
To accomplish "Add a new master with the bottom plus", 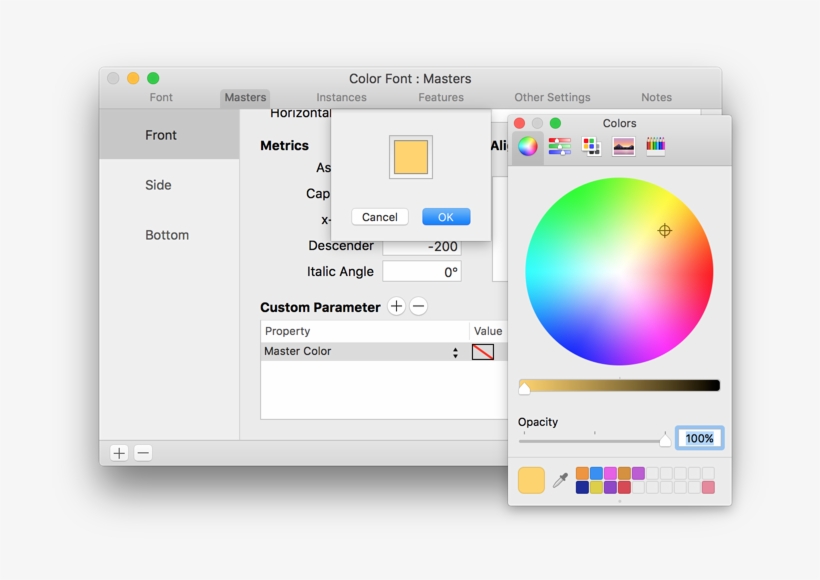I will (x=119, y=453).
